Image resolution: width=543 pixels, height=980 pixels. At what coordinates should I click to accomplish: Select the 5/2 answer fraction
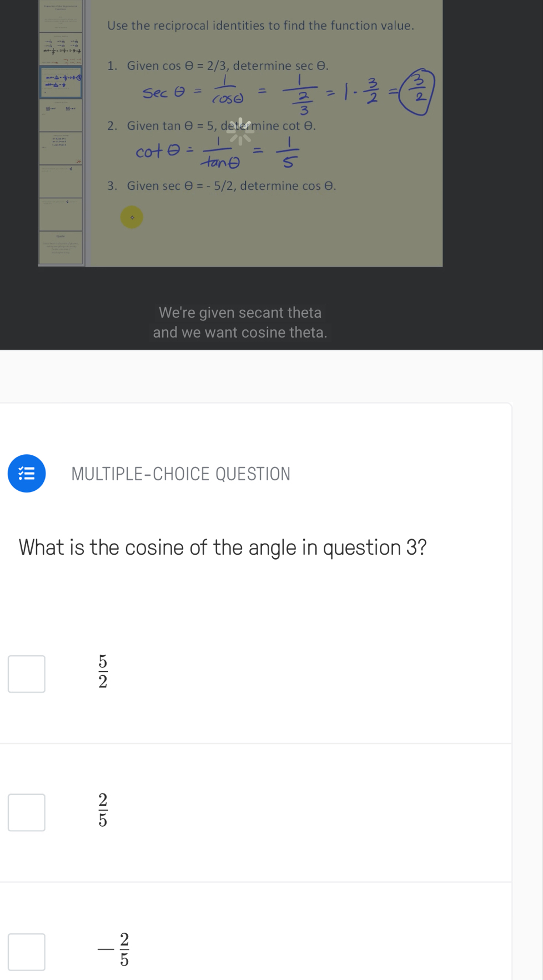point(103,672)
